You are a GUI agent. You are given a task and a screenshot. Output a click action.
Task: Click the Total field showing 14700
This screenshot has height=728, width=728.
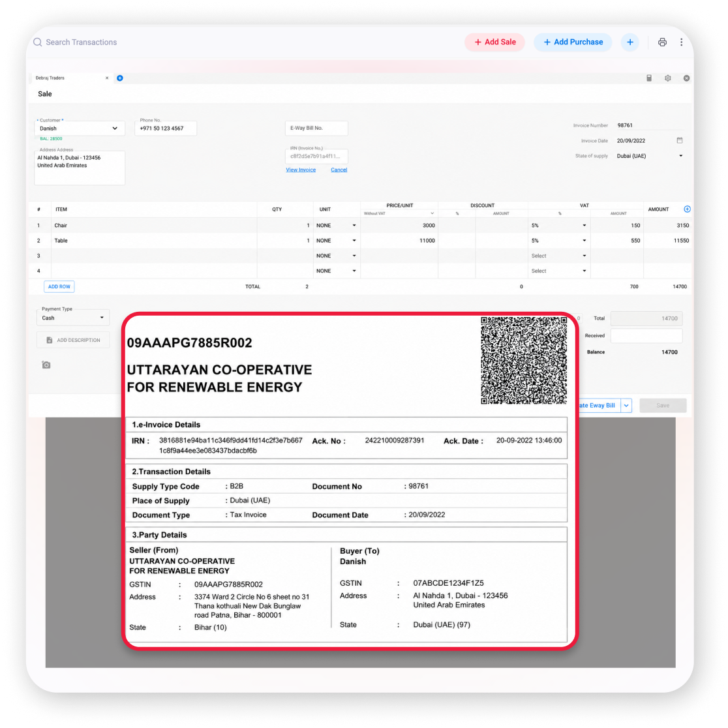[x=646, y=318]
